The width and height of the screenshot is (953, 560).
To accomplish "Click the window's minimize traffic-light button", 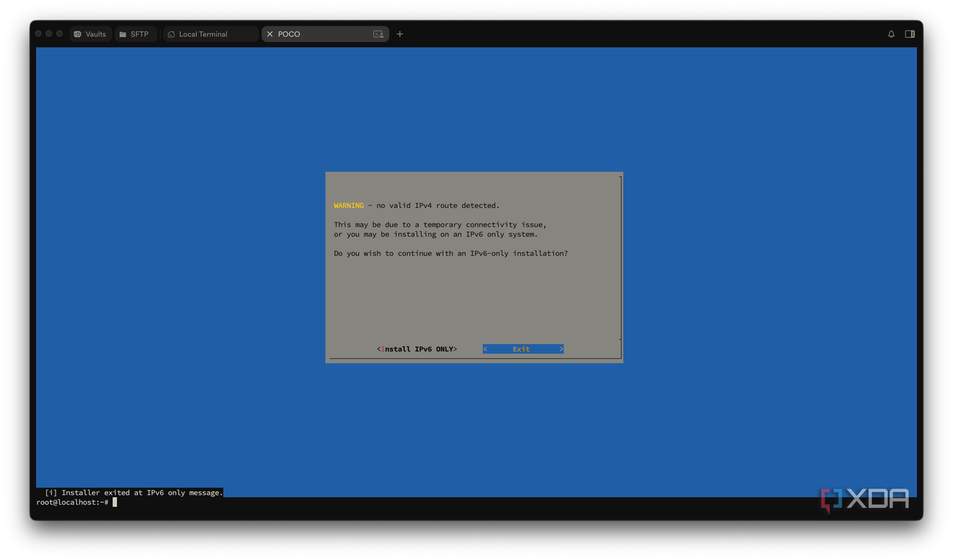I will tap(49, 34).
